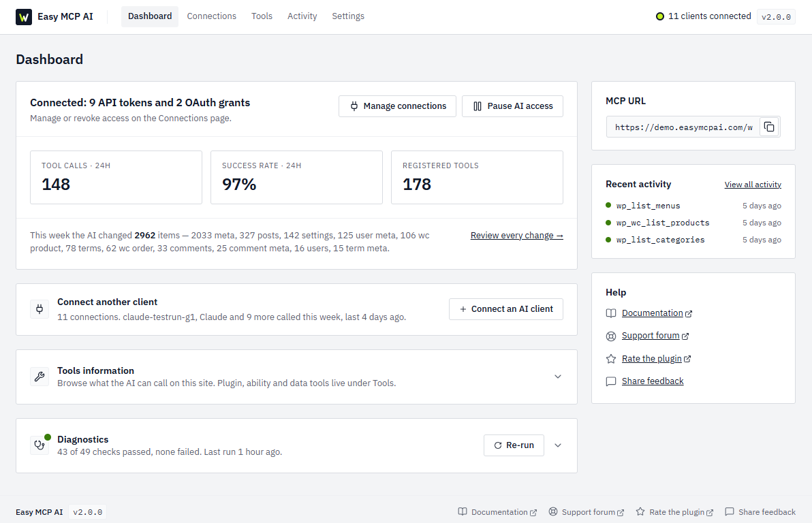
Task: Click the Manage connections button
Action: (397, 106)
